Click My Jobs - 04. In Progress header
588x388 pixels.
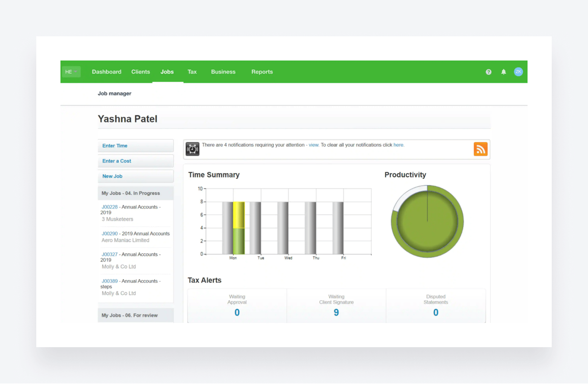(136, 193)
